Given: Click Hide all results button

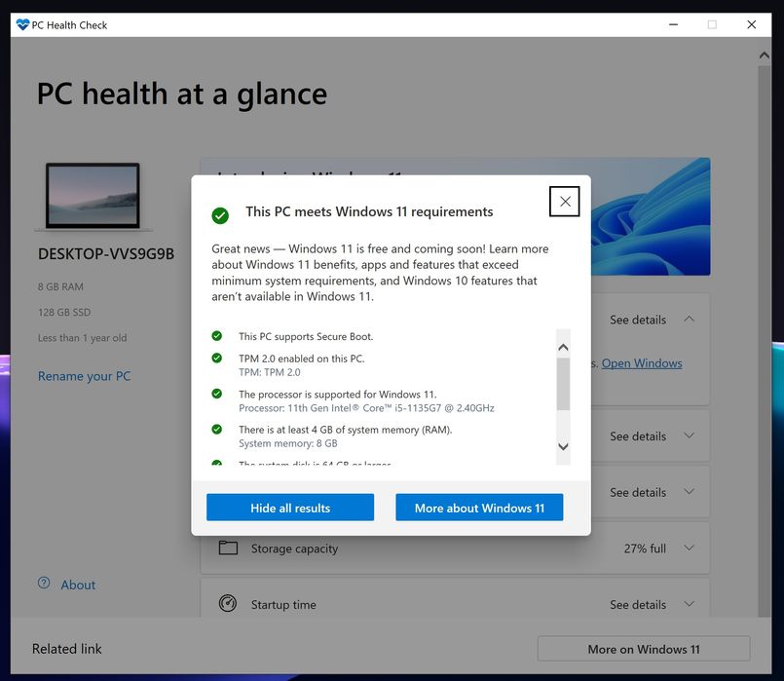Looking at the screenshot, I should coord(290,508).
